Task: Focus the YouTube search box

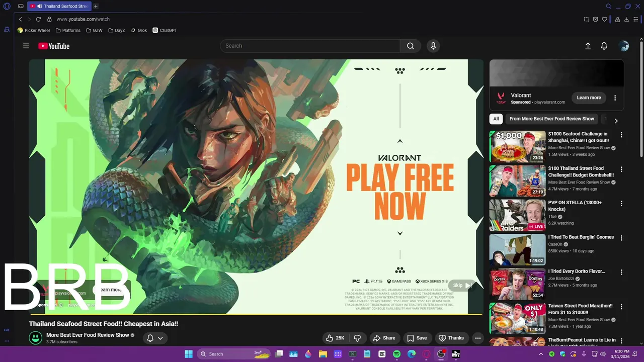Action: pyautogui.click(x=310, y=46)
